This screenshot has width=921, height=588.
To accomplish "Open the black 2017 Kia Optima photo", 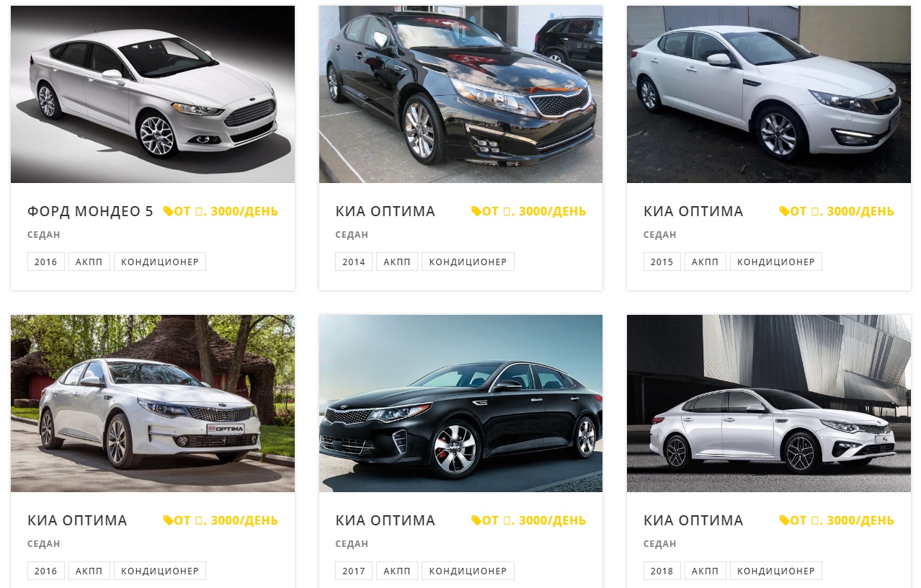I will click(460, 404).
